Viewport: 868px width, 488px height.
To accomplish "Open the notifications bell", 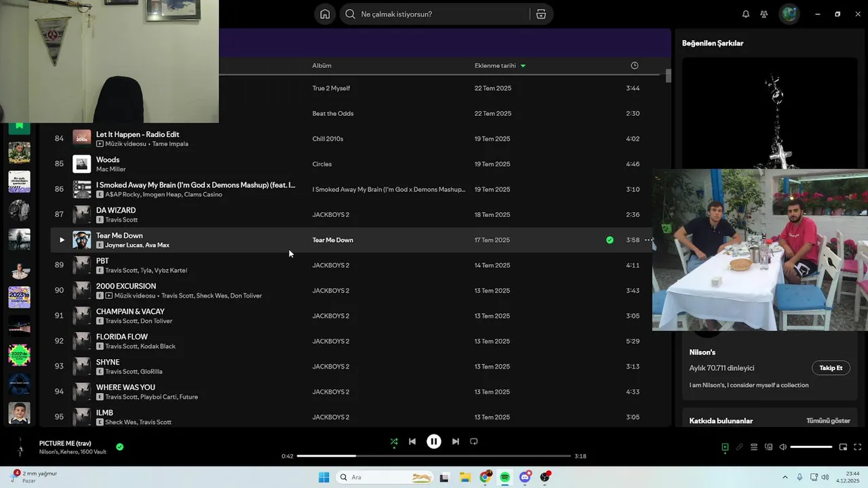I will (746, 14).
